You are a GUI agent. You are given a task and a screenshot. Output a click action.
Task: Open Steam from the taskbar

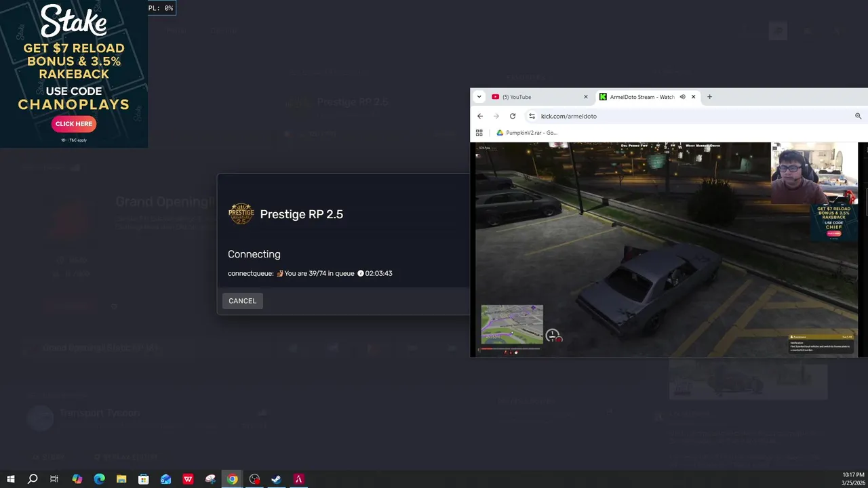pos(277,479)
